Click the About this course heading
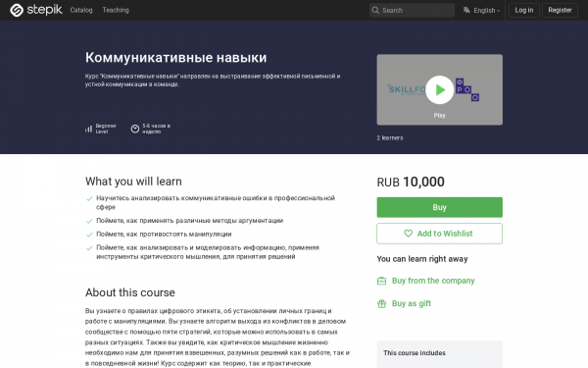Viewport: 588px width, 368px height. (x=130, y=292)
